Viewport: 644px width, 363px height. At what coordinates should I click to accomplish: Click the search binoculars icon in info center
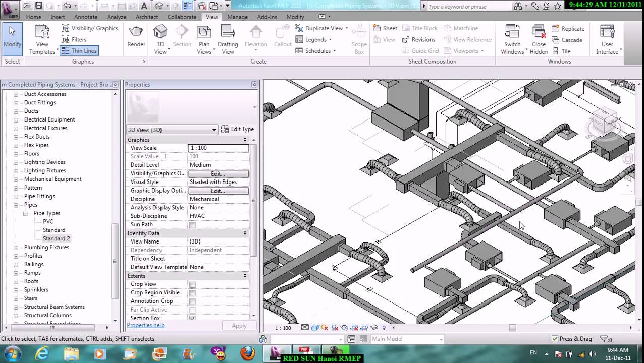pyautogui.click(x=518, y=6)
